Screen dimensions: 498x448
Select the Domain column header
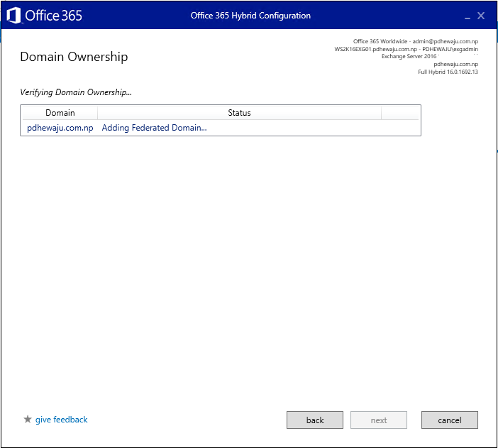pos(60,113)
